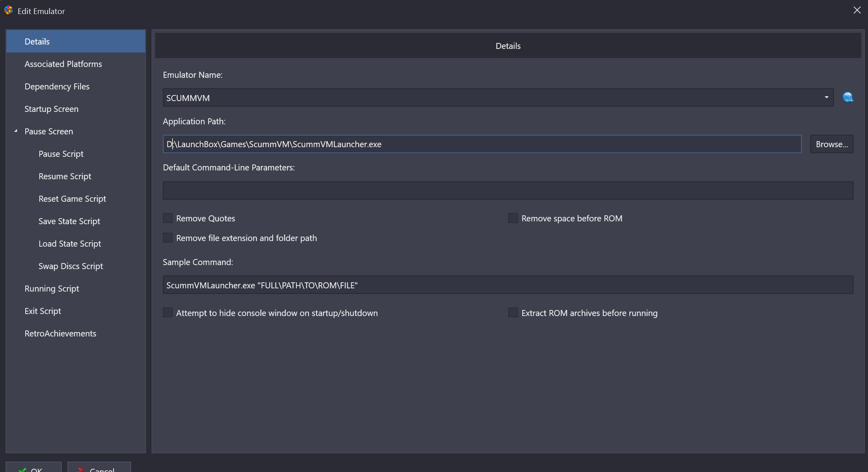Confirm changes with the OK button
Image resolution: width=868 pixels, height=472 pixels.
tap(34, 468)
